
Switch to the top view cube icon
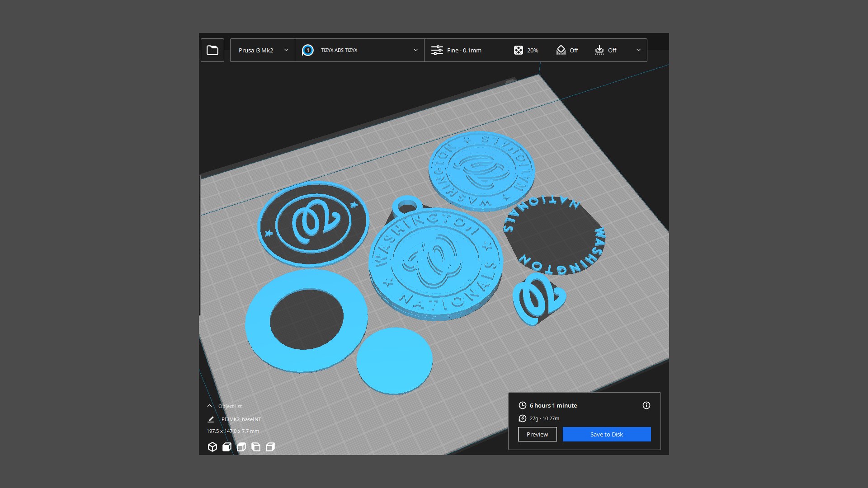click(x=241, y=447)
